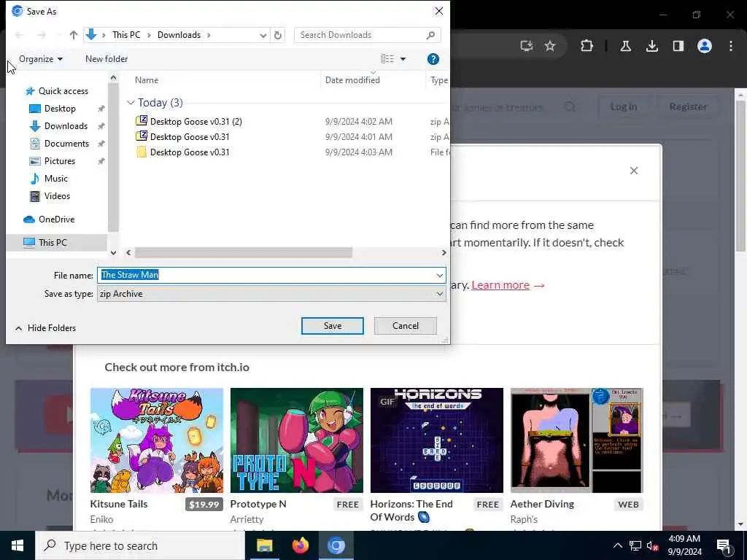Click the New folder button
This screenshot has height=560, width=747.
(107, 59)
